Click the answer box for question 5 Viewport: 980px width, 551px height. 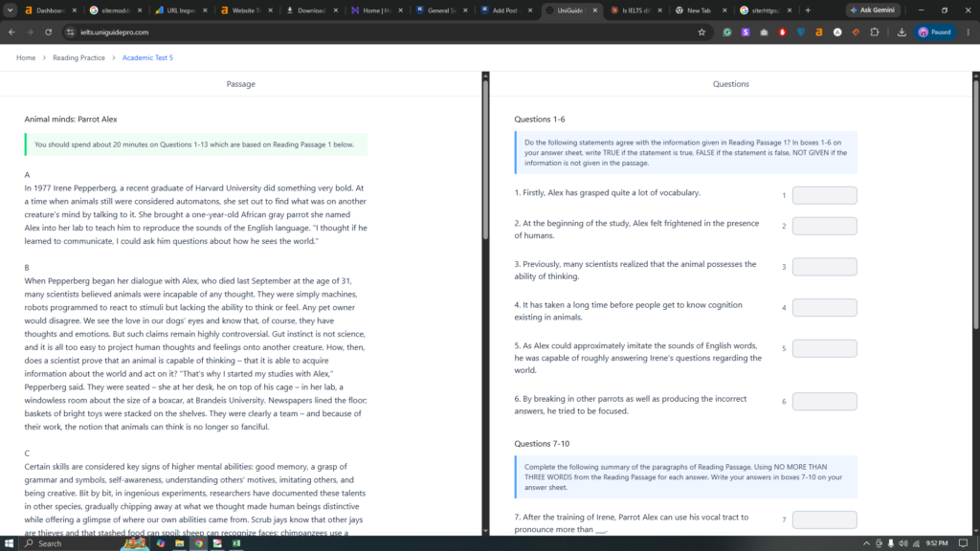pyautogui.click(x=824, y=348)
